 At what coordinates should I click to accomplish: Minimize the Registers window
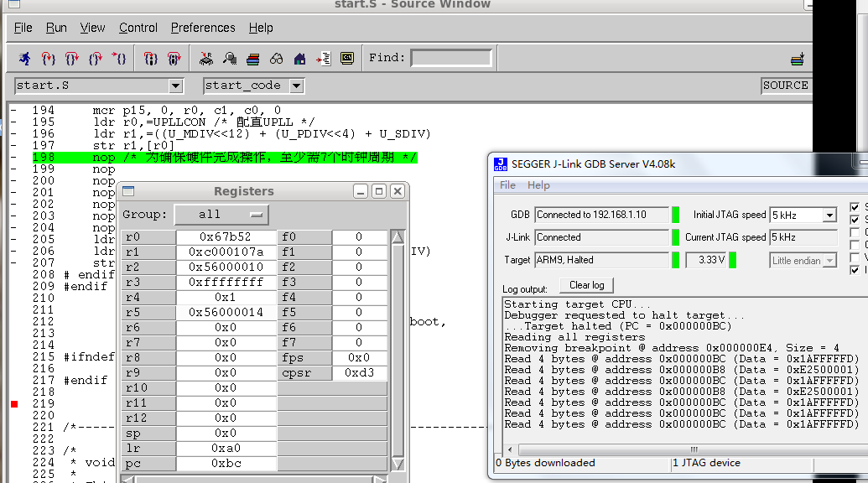pos(361,191)
